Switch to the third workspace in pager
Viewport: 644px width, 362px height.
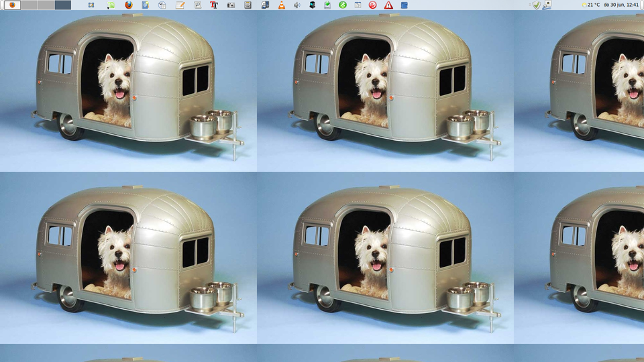coord(46,5)
